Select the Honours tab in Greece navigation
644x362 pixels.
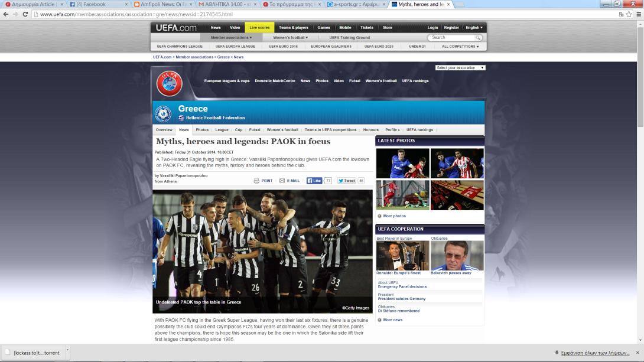(x=370, y=130)
